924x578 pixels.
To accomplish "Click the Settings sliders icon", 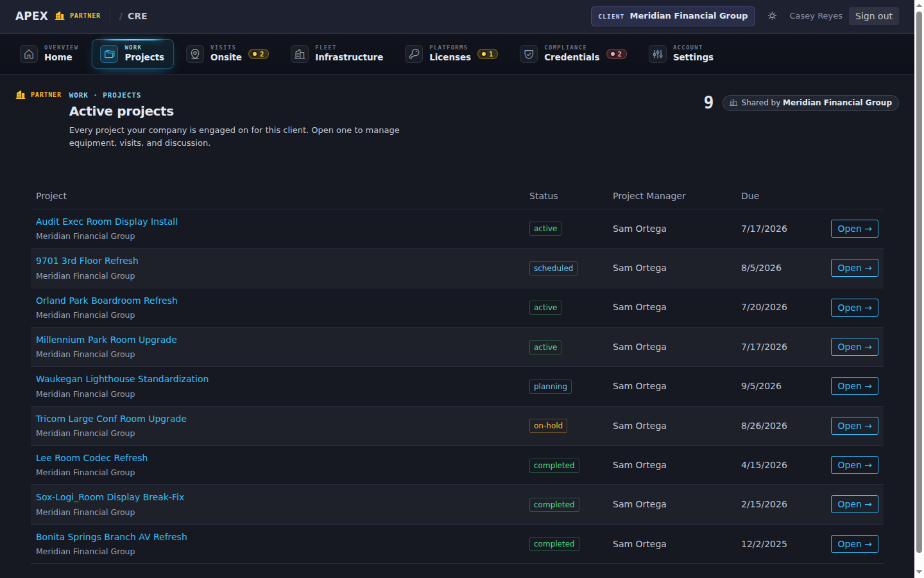I will click(658, 54).
